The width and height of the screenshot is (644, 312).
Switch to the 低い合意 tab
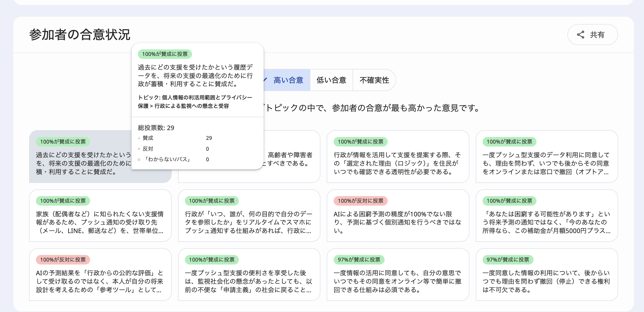coord(331,80)
